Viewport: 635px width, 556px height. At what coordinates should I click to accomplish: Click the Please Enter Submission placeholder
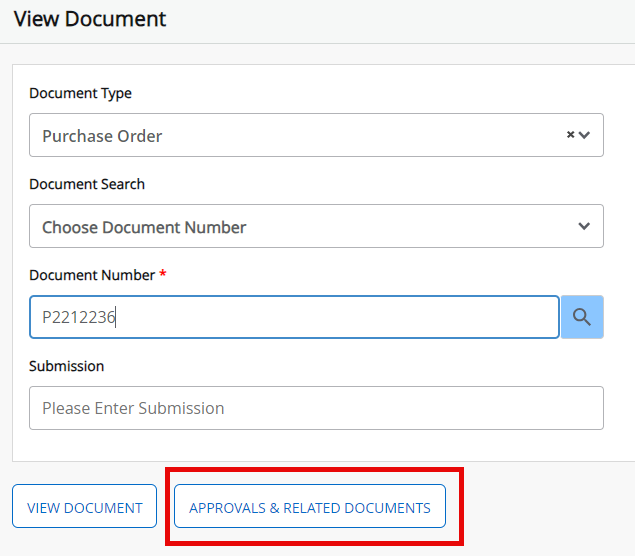133,408
